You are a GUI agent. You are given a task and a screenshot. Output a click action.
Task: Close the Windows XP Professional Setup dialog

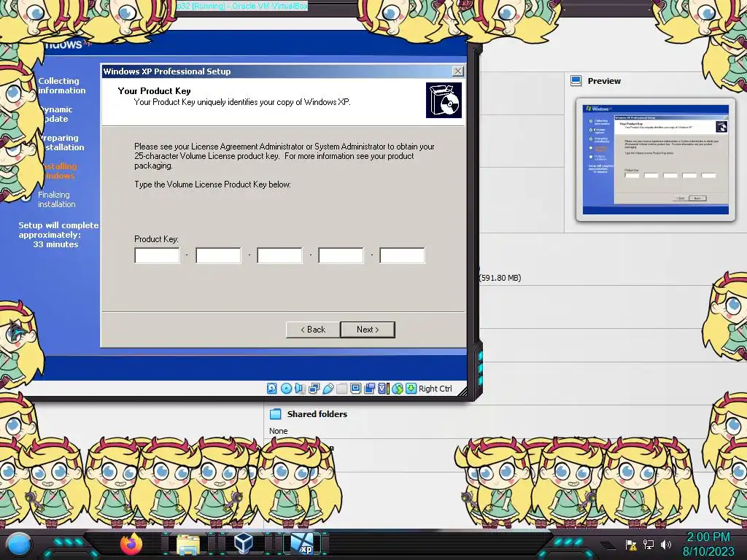tap(458, 71)
